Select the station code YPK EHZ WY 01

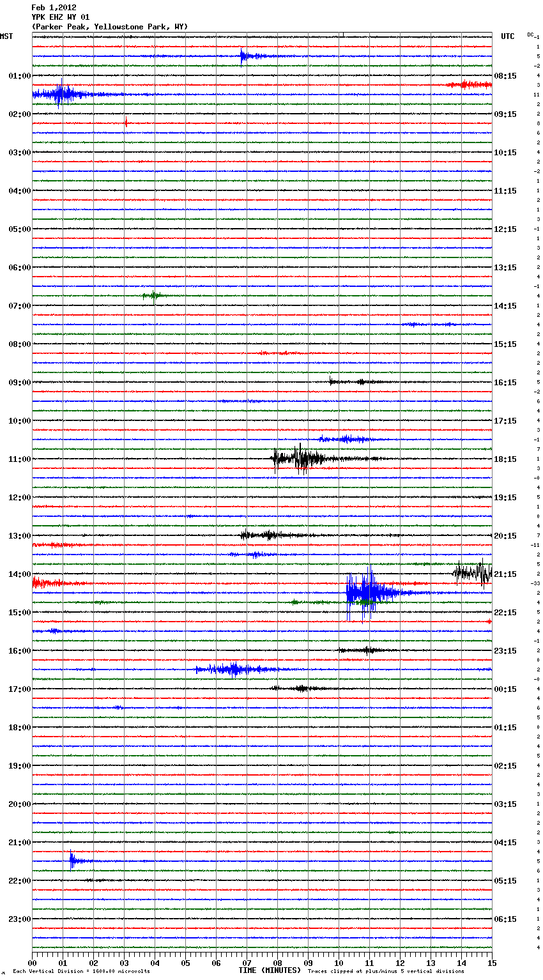[x=61, y=17]
